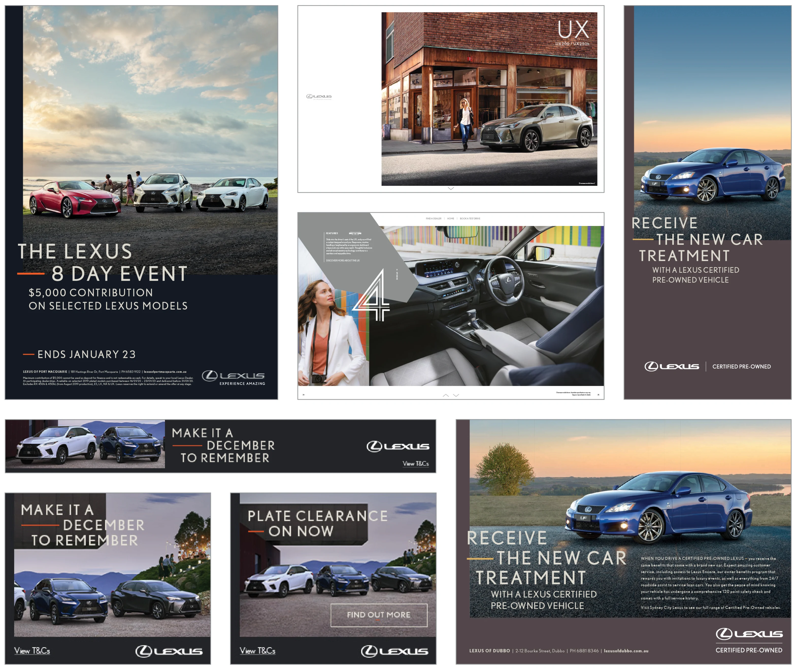The height and width of the screenshot is (672, 797).
Task: Click the up chevron below interior page
Action: click(x=445, y=395)
